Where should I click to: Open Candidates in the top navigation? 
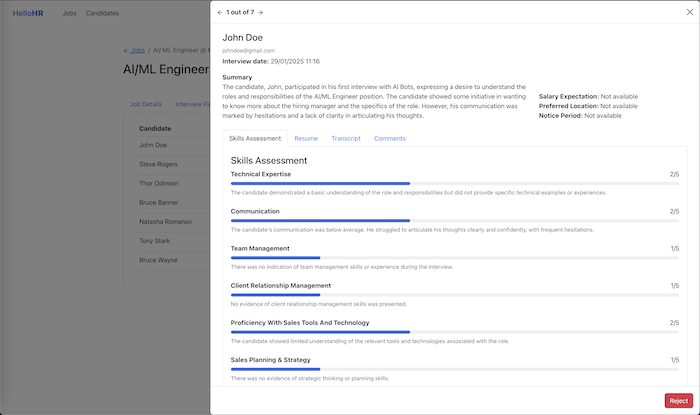[x=102, y=13]
